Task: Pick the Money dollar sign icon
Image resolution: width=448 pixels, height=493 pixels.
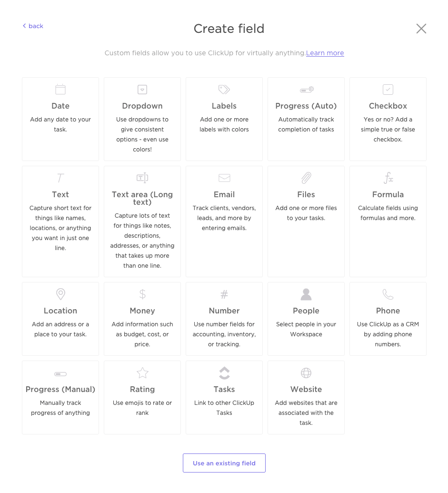Action: coord(142,294)
